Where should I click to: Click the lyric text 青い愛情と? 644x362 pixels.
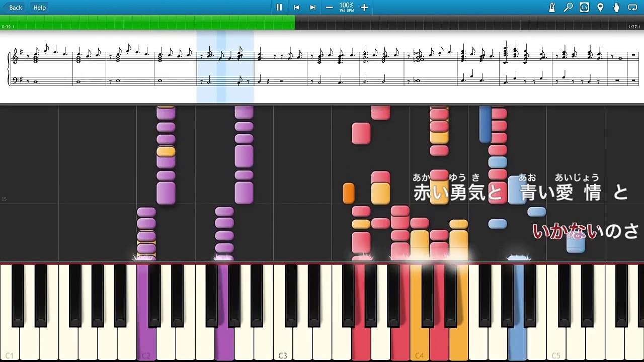[575, 192]
